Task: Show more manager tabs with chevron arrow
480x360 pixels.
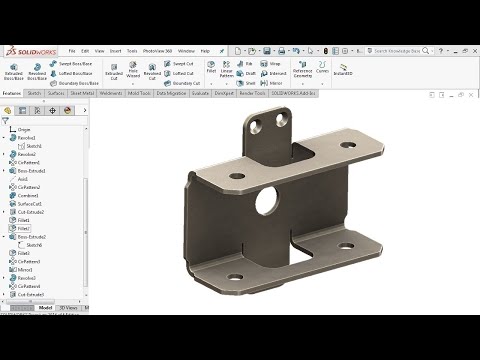Action: (x=85, y=110)
